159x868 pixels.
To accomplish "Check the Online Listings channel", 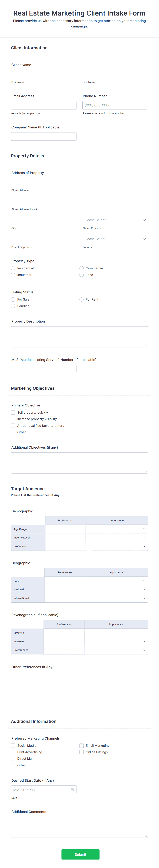I will pyautogui.click(x=81, y=752).
